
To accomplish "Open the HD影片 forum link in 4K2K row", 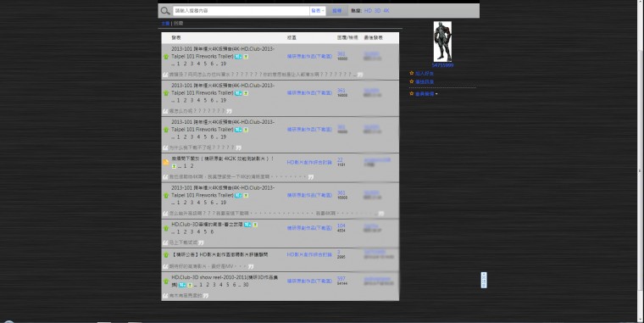I will pyautogui.click(x=309, y=162).
